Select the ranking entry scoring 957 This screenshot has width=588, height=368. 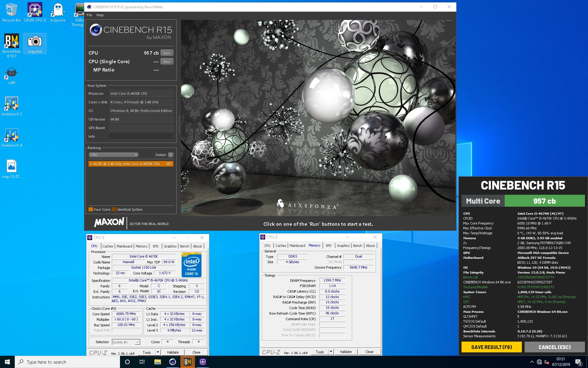[x=131, y=164]
